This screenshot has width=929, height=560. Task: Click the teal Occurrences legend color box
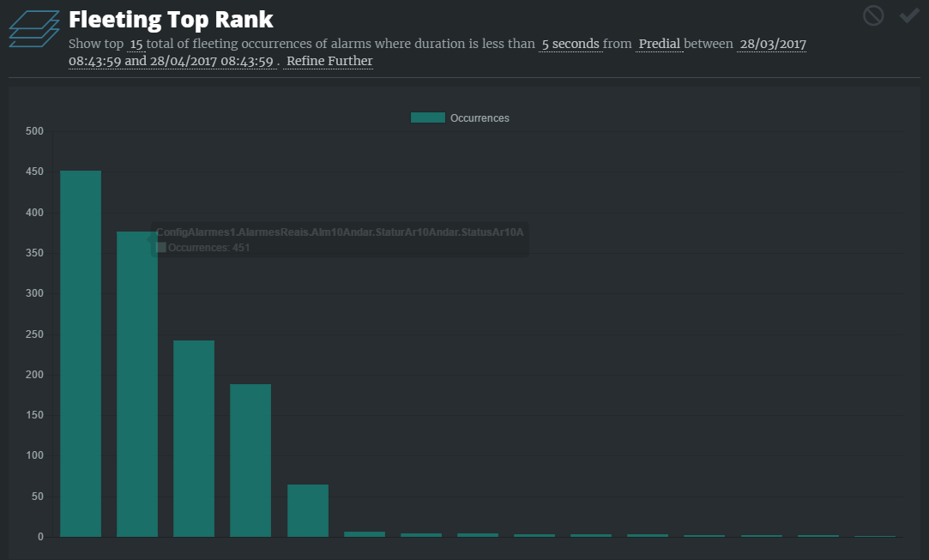427,118
